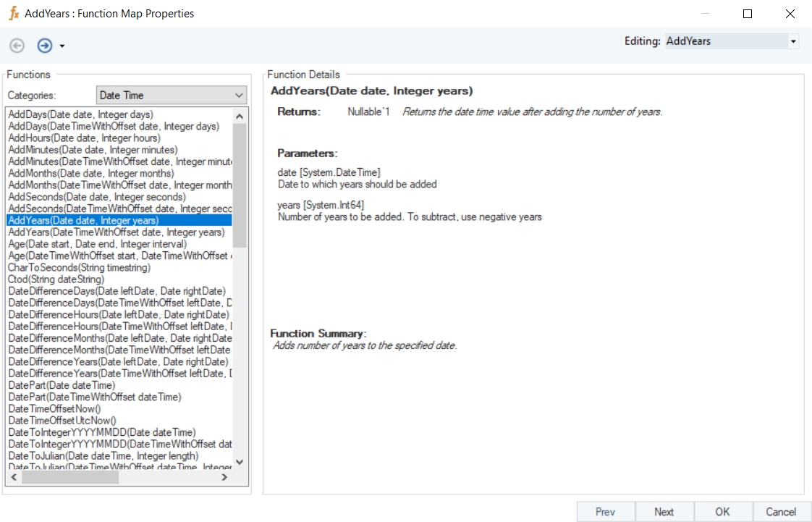Click the Prev button
This screenshot has height=522, width=812.
(605, 512)
